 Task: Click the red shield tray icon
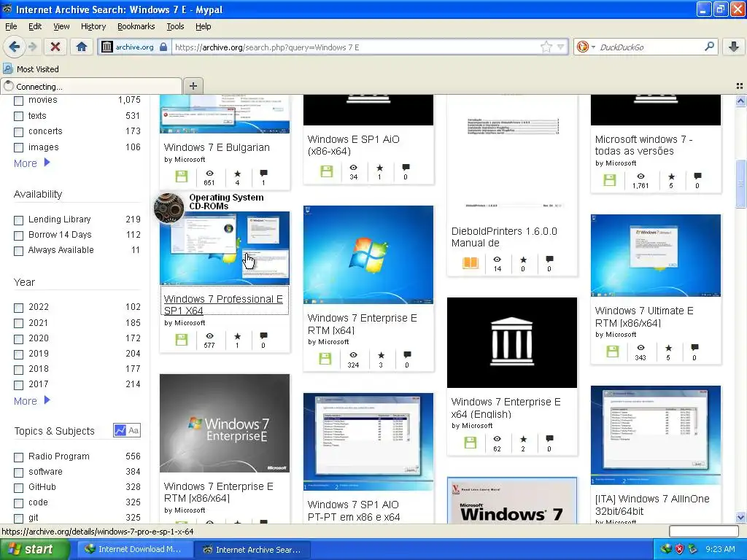[x=679, y=549]
